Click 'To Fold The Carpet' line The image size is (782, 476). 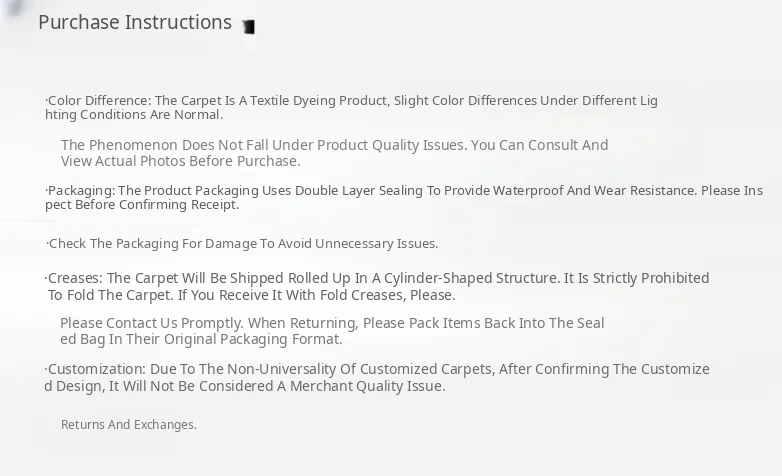pyautogui.click(x=251, y=295)
